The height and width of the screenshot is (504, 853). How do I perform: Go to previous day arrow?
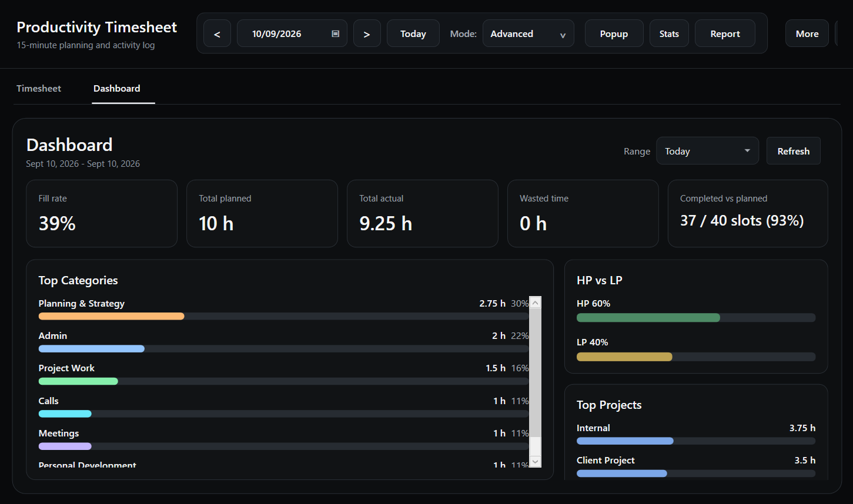click(217, 33)
